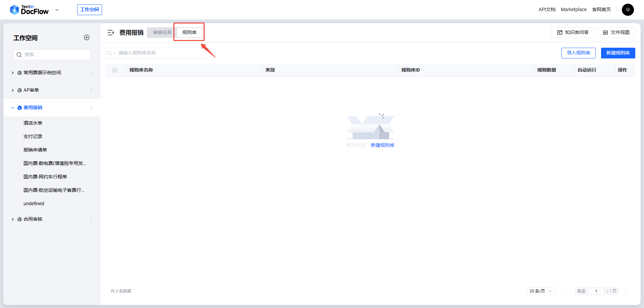The image size is (644, 308).
Task: Focus the workspace 搜索 input field
Action: pyautogui.click(x=52, y=55)
